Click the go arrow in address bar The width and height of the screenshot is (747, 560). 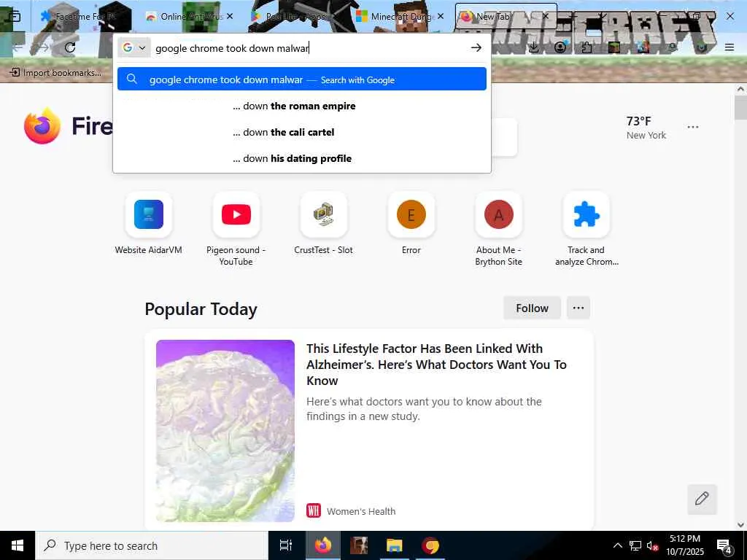coord(476,47)
